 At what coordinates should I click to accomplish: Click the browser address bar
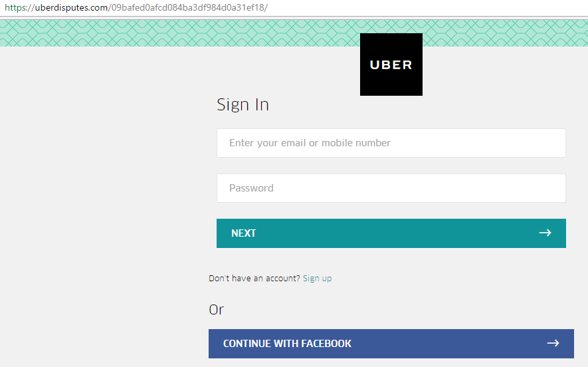point(294,8)
